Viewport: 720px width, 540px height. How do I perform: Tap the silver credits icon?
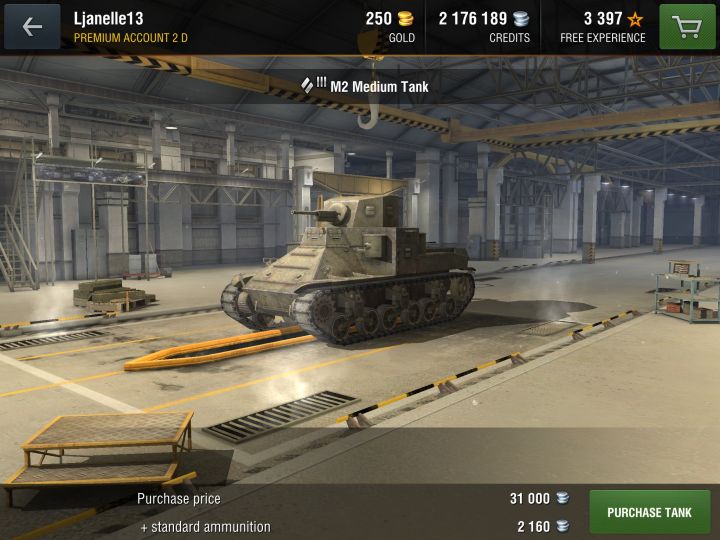point(521,19)
